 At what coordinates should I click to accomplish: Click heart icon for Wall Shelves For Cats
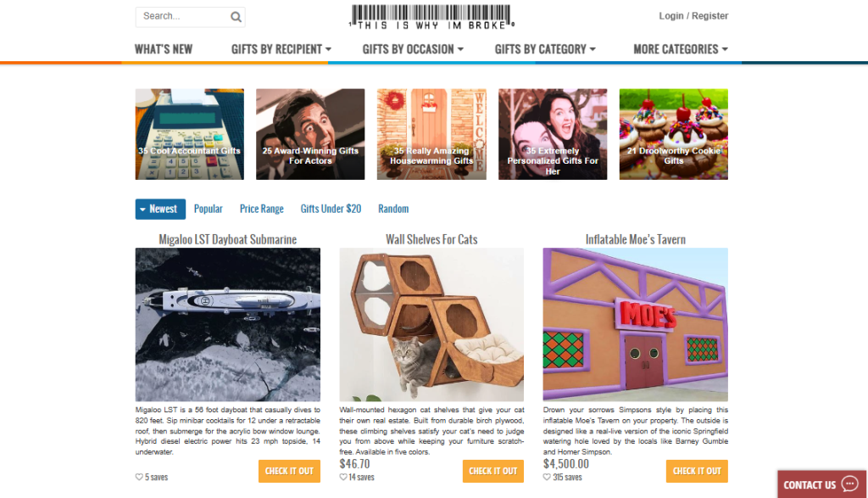[343, 477]
